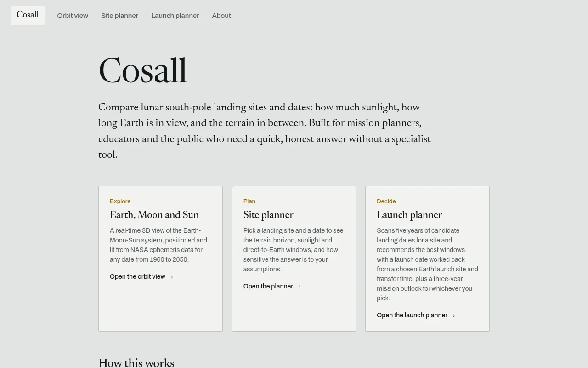Click the 'Earth, Moon and Sun' card heading
588x368 pixels.
pyautogui.click(x=154, y=215)
